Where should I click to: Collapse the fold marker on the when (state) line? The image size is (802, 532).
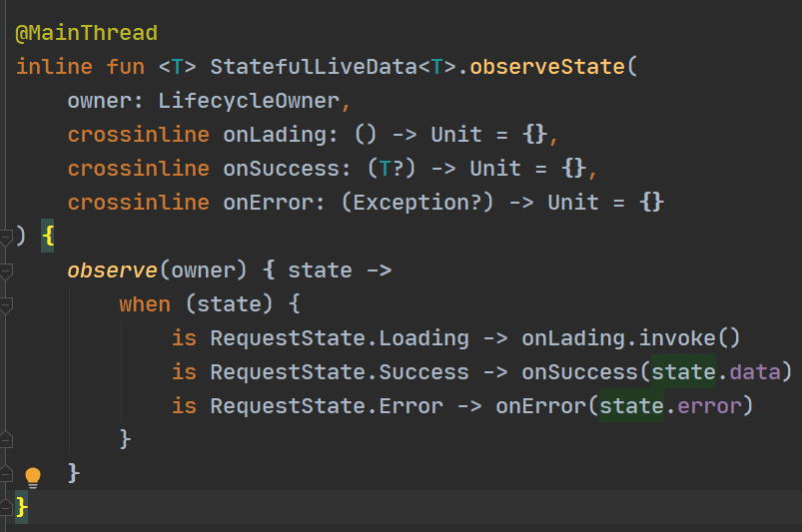coord(6,305)
